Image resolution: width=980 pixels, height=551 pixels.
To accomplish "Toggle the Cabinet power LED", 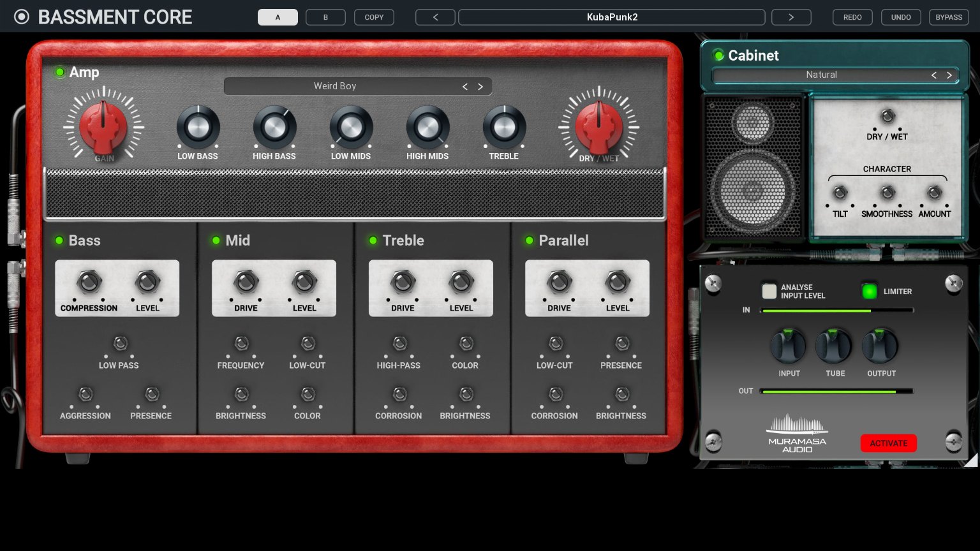I will (x=718, y=55).
